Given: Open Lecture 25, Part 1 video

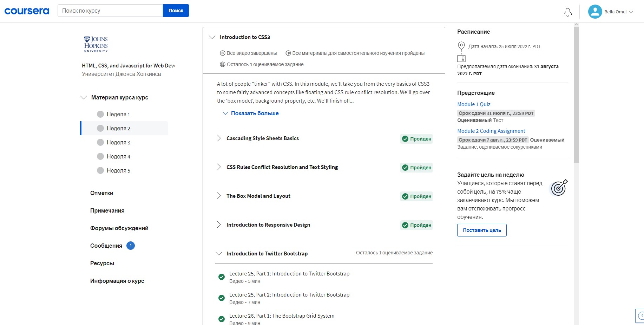Looking at the screenshot, I should (x=289, y=273).
